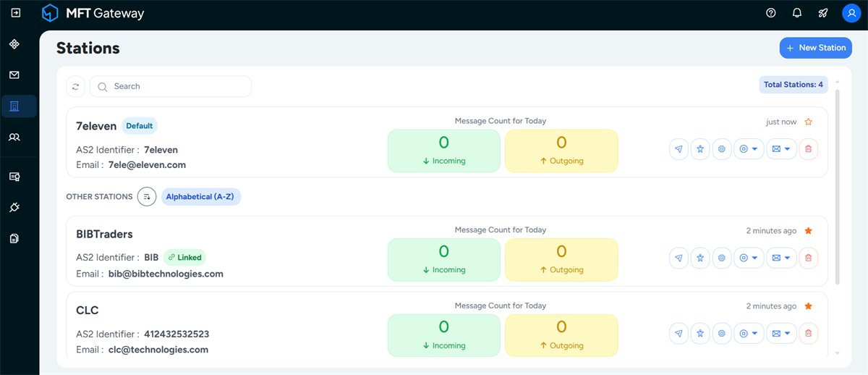
Task: Open the dashboard sidebar icon
Action: tap(14, 44)
